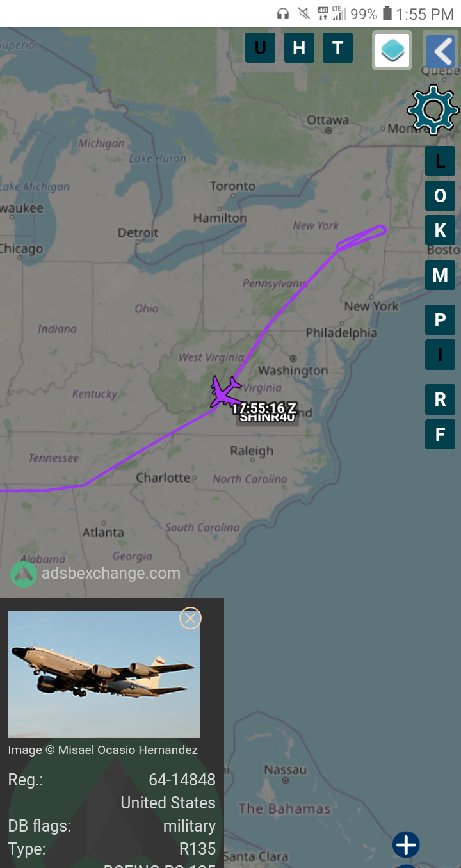The height and width of the screenshot is (868, 461).
Task: Select the P button on right sidebar
Action: point(440,320)
